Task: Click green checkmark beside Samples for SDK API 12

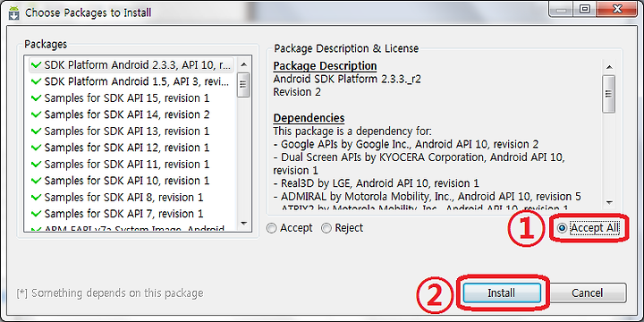Action: (x=36, y=148)
